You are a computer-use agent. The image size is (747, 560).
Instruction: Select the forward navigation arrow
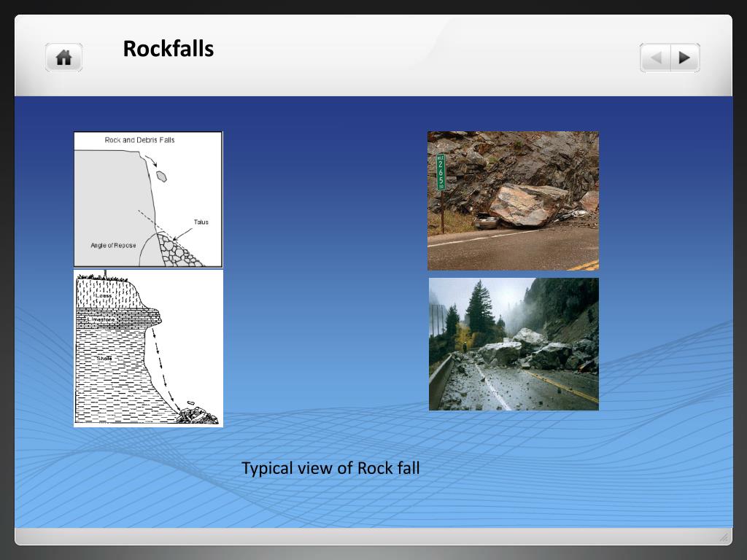[684, 56]
